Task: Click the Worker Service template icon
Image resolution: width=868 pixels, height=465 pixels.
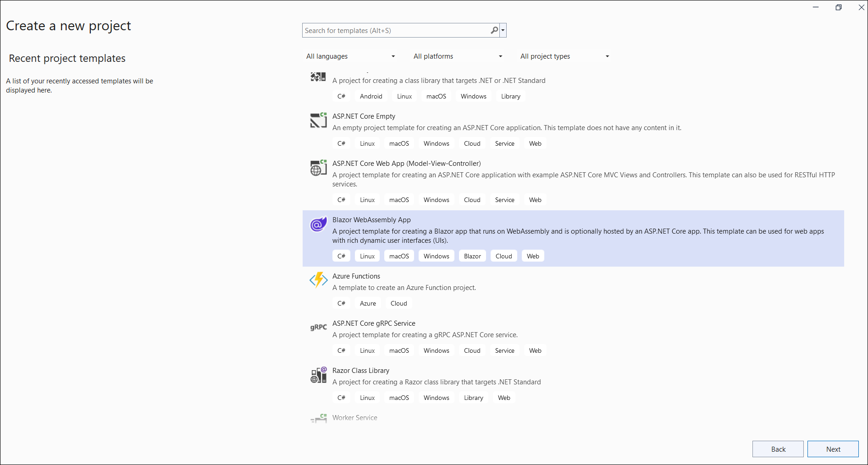Action: (318, 418)
